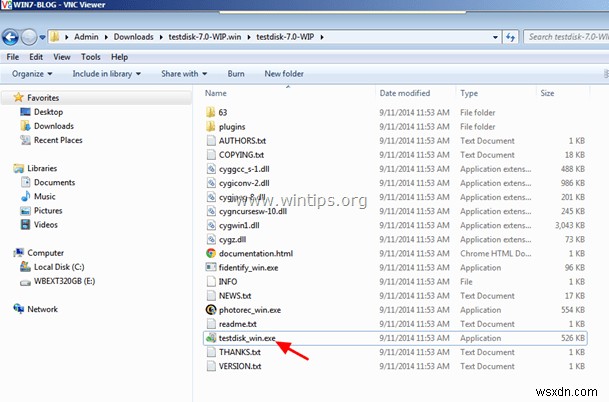
Task: Select the Desktop icon in Favorites
Action: (25, 112)
